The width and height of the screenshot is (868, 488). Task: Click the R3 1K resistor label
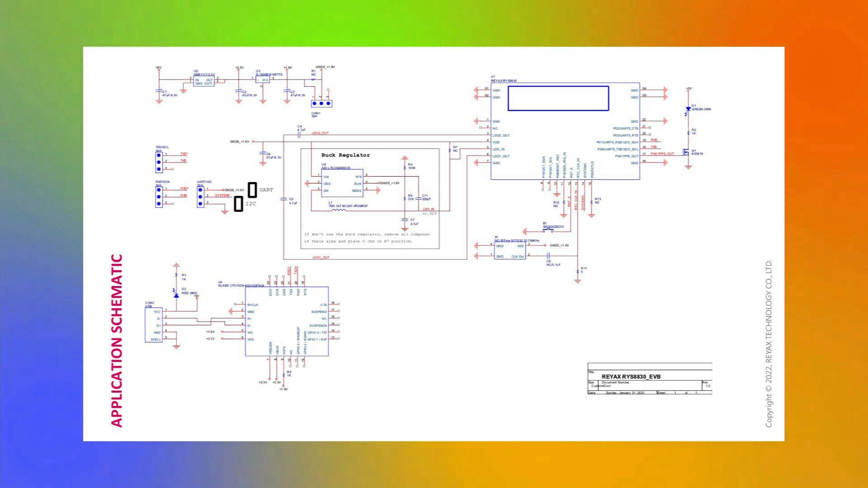(184, 277)
